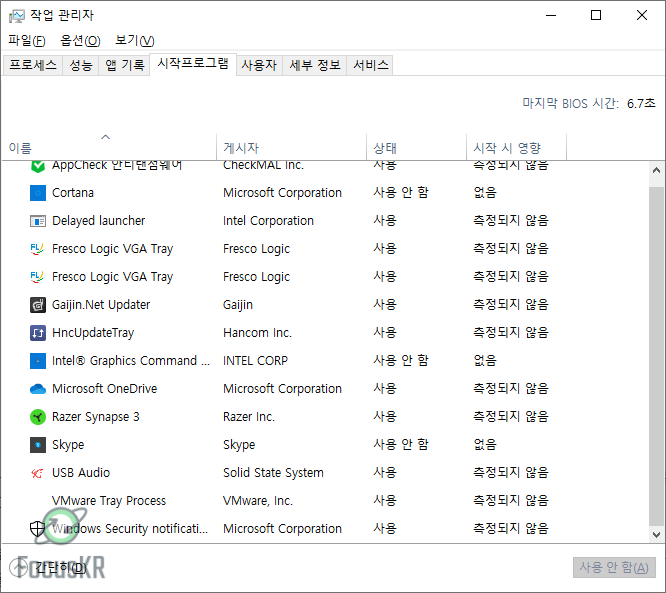Click the Delayed launcher icon
Viewport: 666px width, 593px height.
coord(38,221)
